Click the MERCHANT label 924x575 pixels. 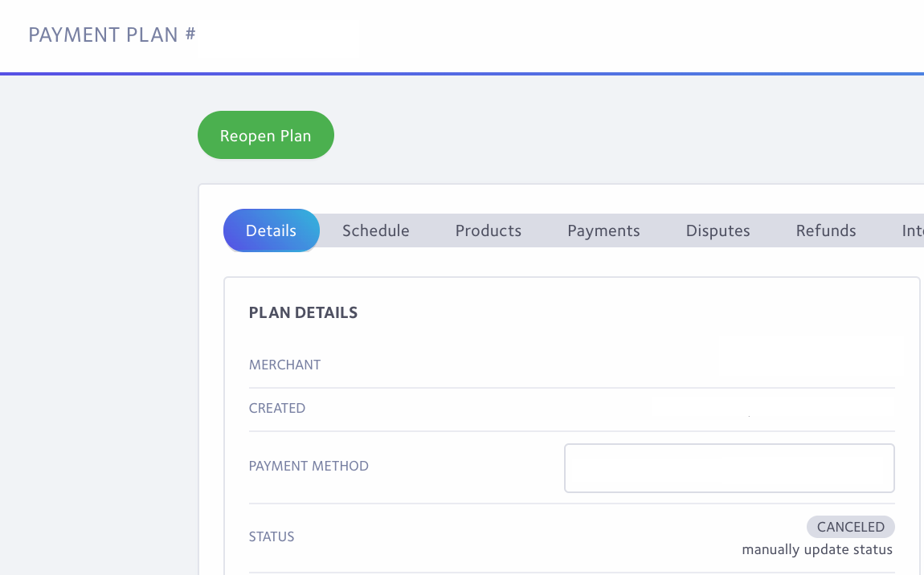pos(284,365)
